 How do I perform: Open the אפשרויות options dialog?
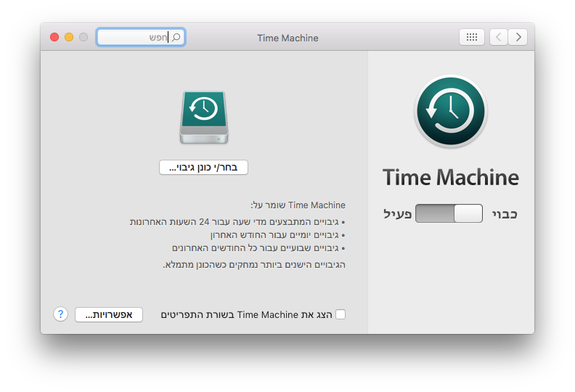point(109,314)
